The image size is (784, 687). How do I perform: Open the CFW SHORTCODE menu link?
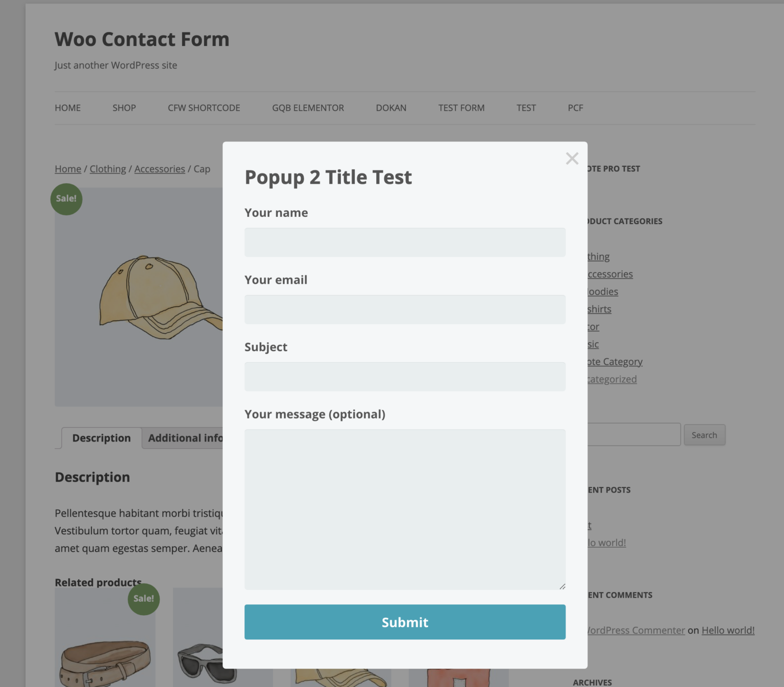click(204, 108)
